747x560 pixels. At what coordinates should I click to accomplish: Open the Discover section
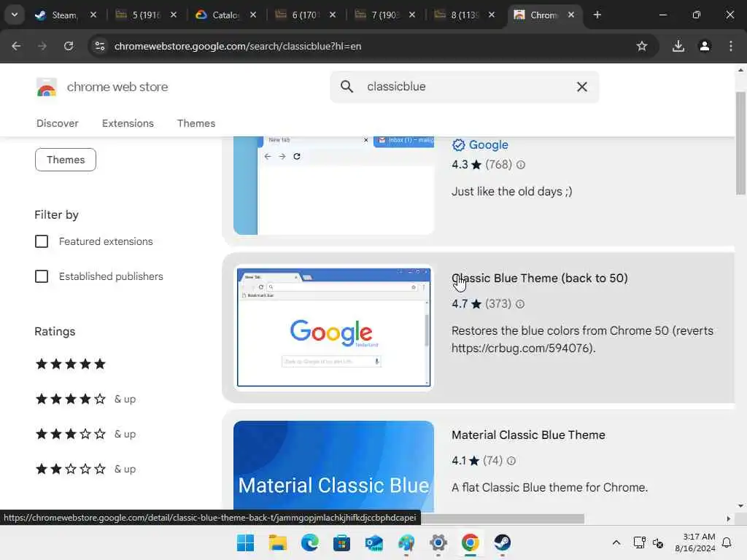[x=57, y=123]
